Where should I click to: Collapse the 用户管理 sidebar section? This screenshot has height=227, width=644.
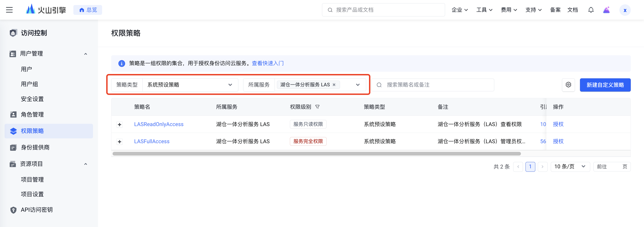[x=85, y=54]
